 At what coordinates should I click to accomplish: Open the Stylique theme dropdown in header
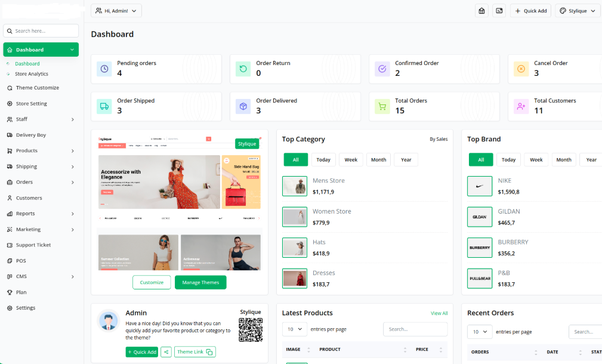coord(577,11)
